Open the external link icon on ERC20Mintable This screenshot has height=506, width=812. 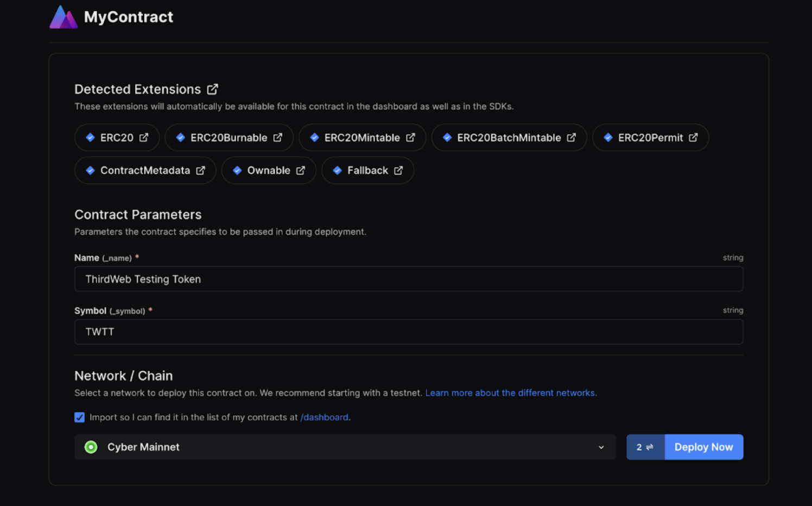pos(410,138)
